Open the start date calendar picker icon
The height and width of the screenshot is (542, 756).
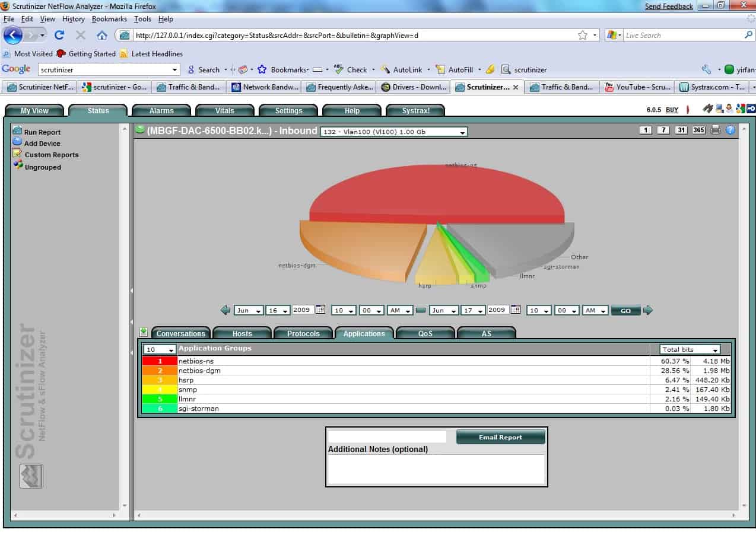tap(321, 310)
